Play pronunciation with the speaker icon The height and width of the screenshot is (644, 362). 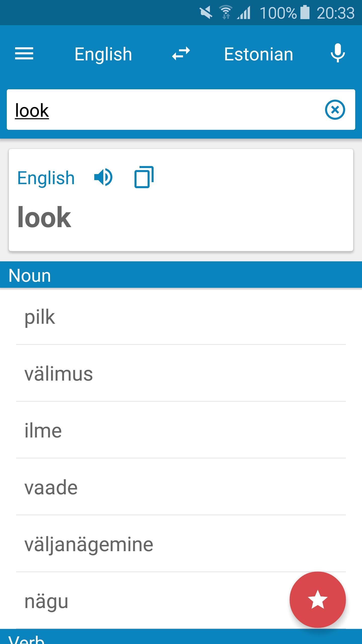[103, 177]
